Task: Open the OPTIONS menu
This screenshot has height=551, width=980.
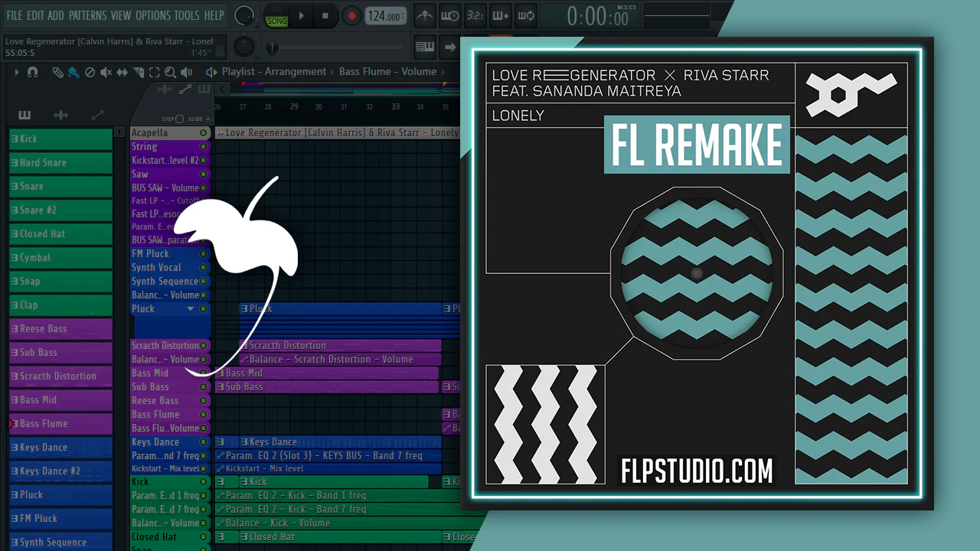Action: tap(153, 15)
